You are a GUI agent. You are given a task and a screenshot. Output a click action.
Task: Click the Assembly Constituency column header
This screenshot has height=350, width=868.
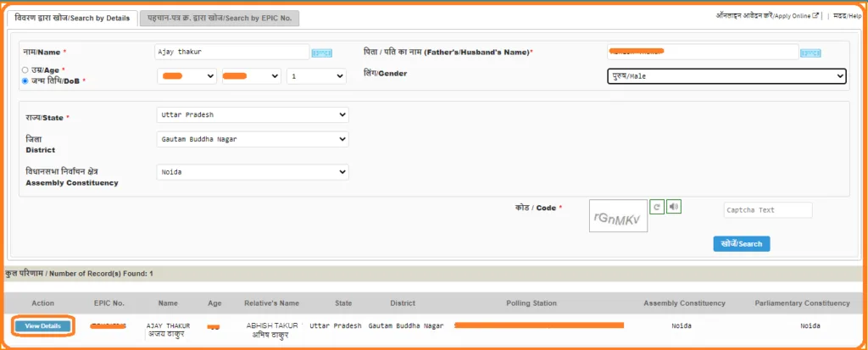point(684,303)
